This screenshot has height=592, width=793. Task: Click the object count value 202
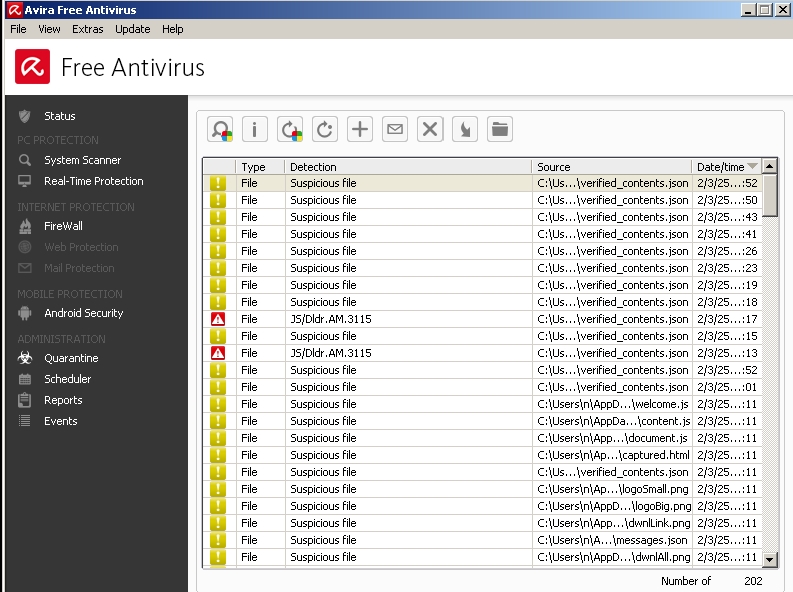[753, 581]
